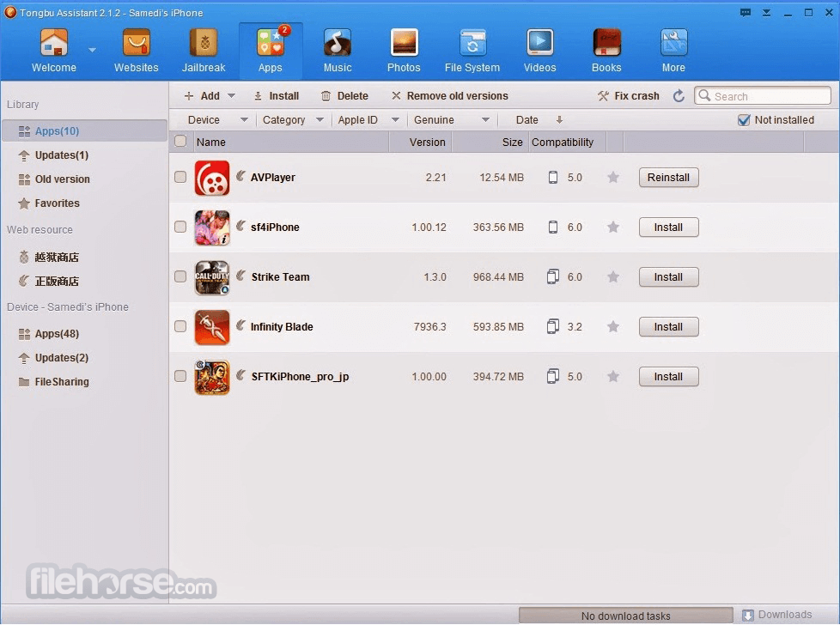Image resolution: width=840 pixels, height=625 pixels.
Task: Click Install for SFTKiPhone_pro_jp
Action: (668, 377)
